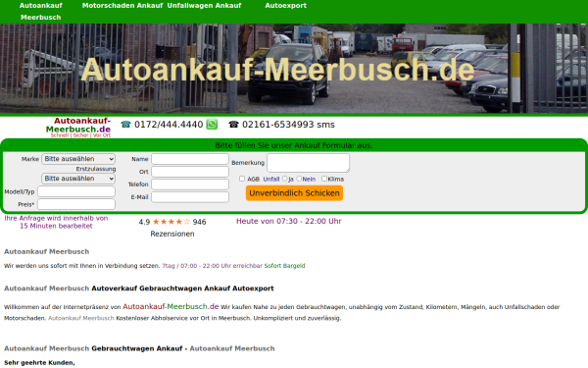Click into the Bemerkung text area

(x=309, y=163)
